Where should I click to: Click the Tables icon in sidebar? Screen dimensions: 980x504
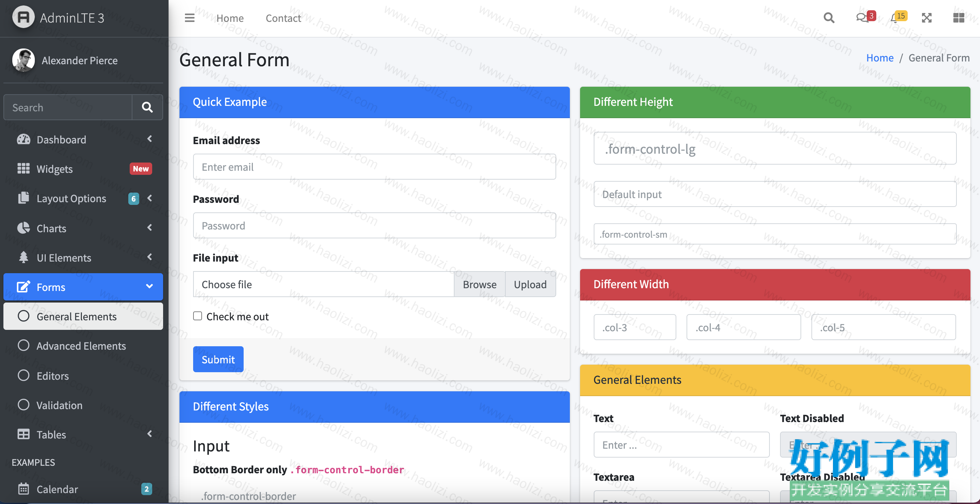coord(24,434)
